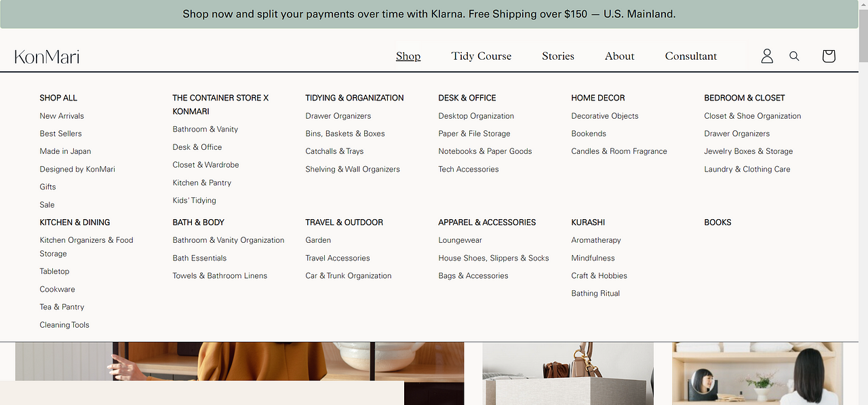Viewport: 868px width, 405px height.
Task: Open HOME DECOR heading
Action: (598, 98)
